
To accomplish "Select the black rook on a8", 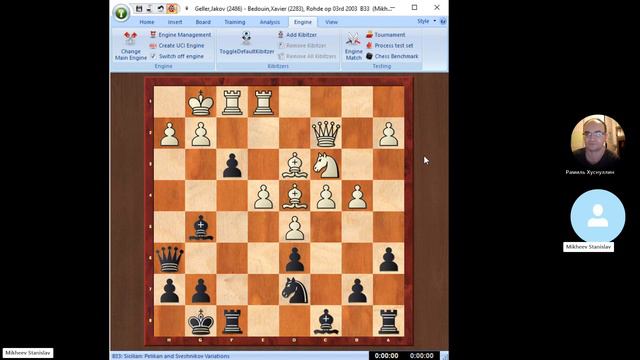I will tap(389, 322).
